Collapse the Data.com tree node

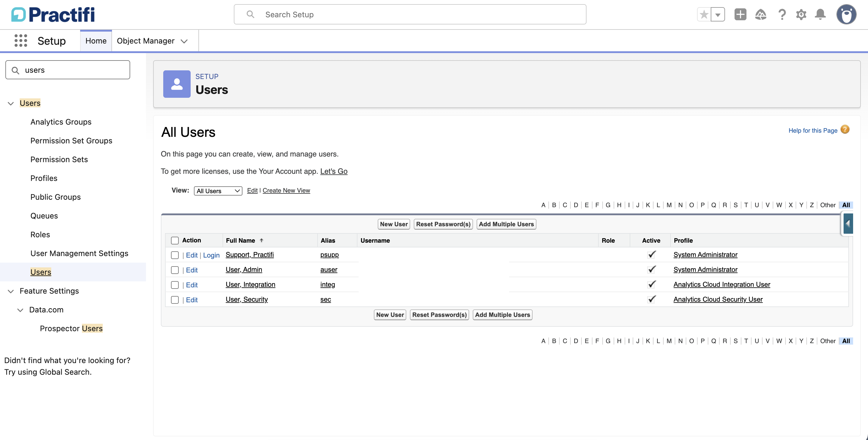coord(20,310)
